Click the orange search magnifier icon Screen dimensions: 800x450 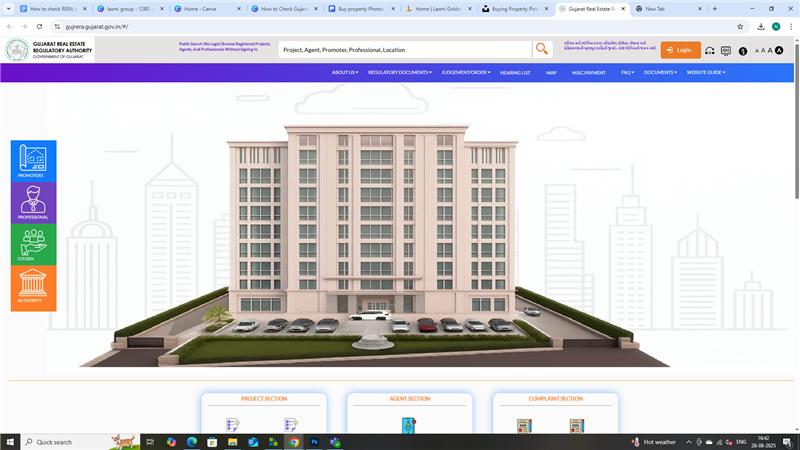542,49
